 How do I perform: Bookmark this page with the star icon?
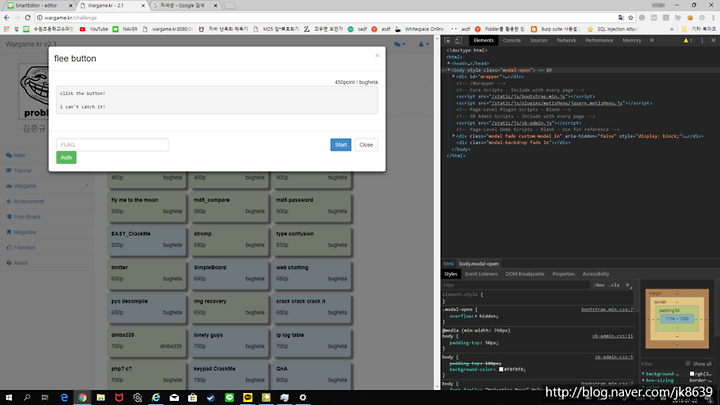[630, 17]
